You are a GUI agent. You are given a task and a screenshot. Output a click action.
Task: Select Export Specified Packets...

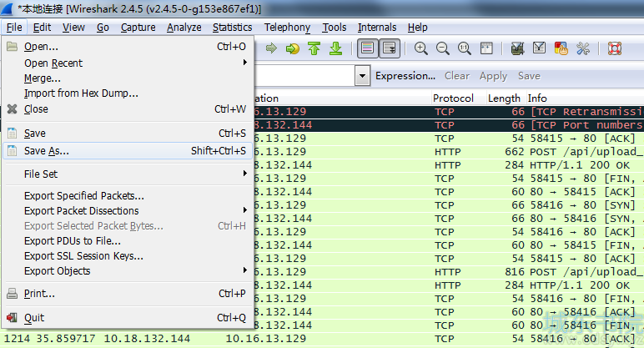tap(128, 195)
